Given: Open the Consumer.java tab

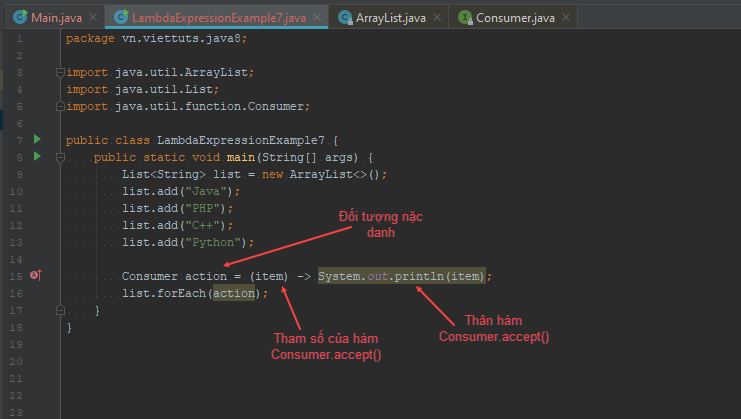Looking at the screenshot, I should (514, 18).
